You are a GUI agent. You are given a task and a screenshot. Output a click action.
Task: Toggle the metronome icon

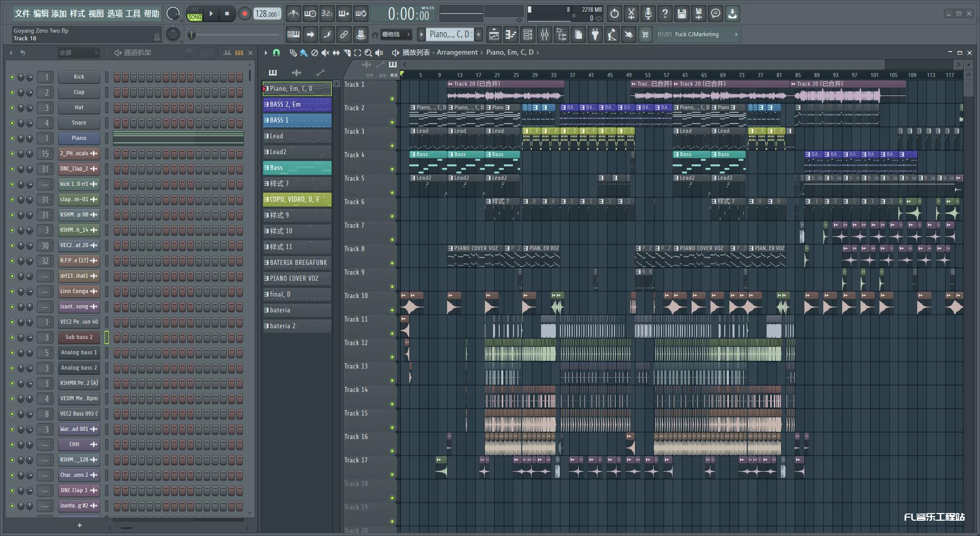click(293, 14)
